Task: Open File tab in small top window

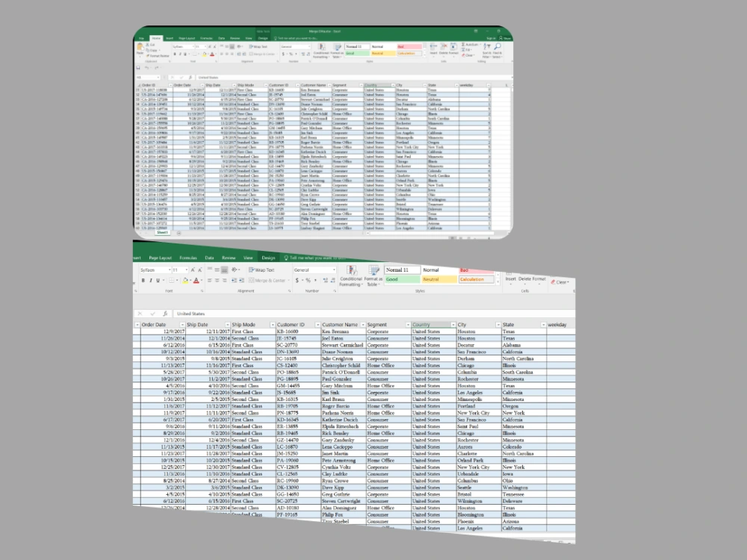Action: [x=141, y=38]
